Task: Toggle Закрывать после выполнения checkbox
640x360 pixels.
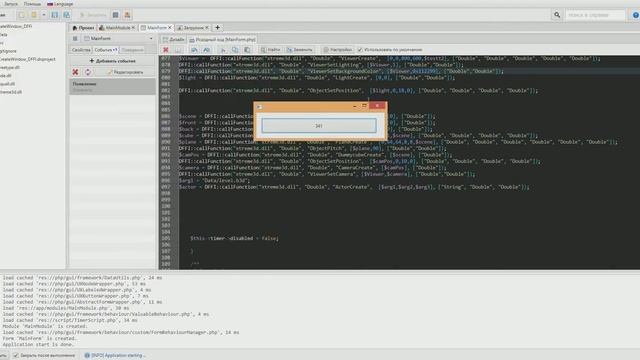Action: [x=16, y=356]
